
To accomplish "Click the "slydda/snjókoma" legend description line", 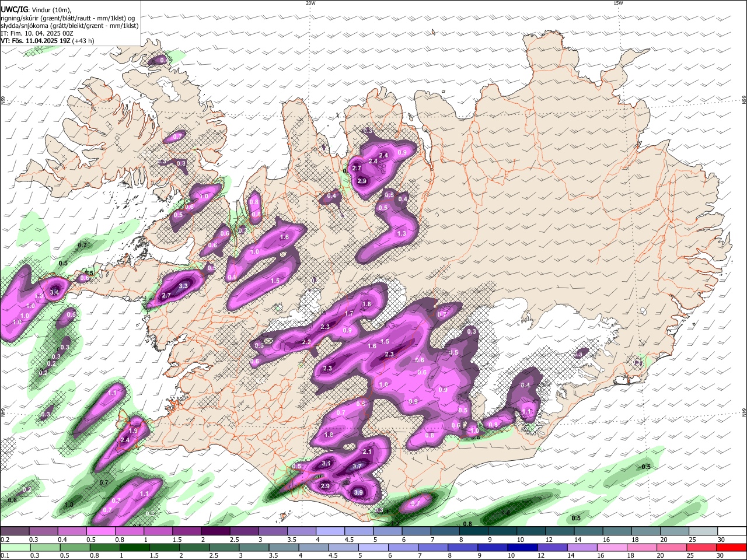I will (69, 26).
